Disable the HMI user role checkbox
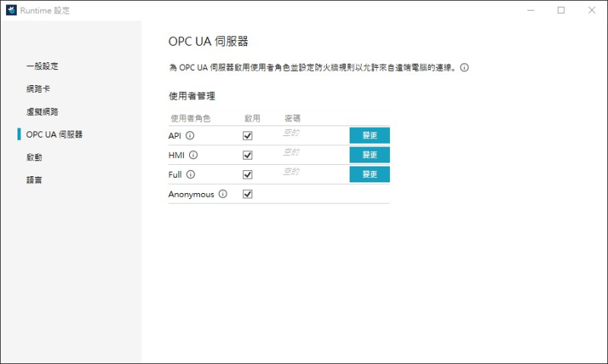The width and height of the screenshot is (608, 364). point(248,155)
